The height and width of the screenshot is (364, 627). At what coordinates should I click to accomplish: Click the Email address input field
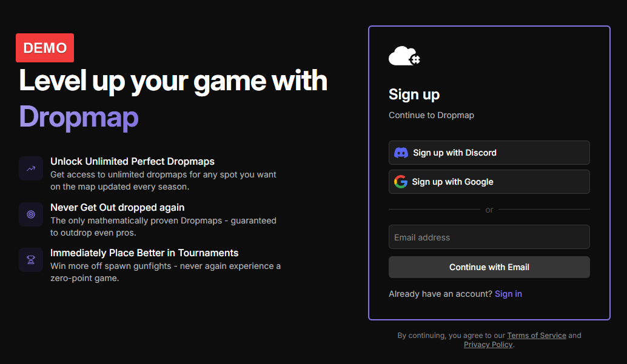click(x=489, y=237)
